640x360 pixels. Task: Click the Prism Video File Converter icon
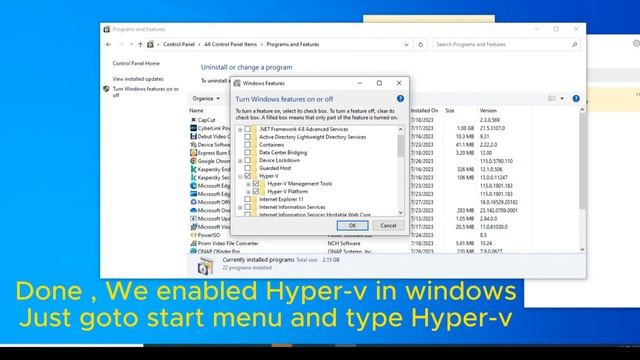click(193, 243)
